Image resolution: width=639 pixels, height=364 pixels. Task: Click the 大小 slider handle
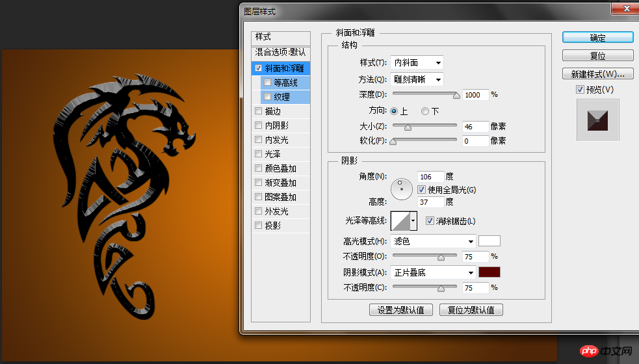click(x=408, y=127)
